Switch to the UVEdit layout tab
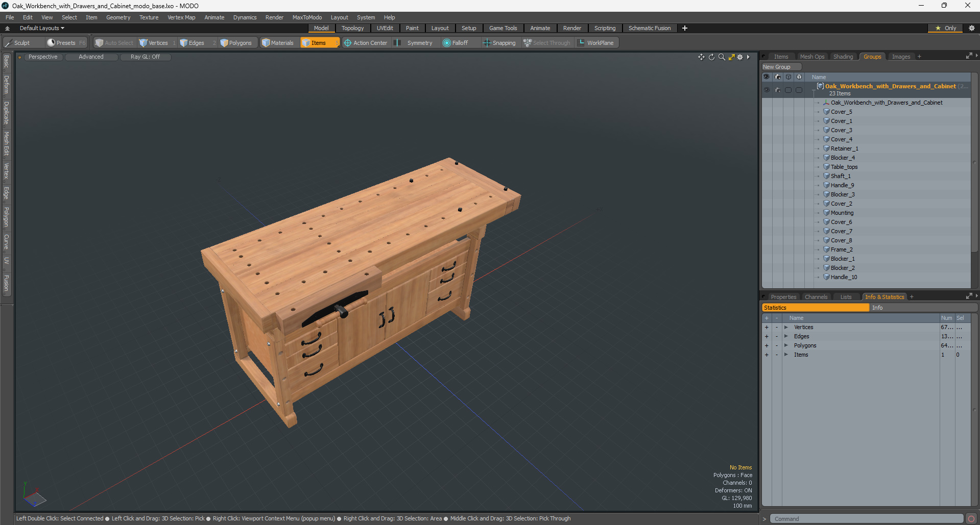 tap(385, 28)
